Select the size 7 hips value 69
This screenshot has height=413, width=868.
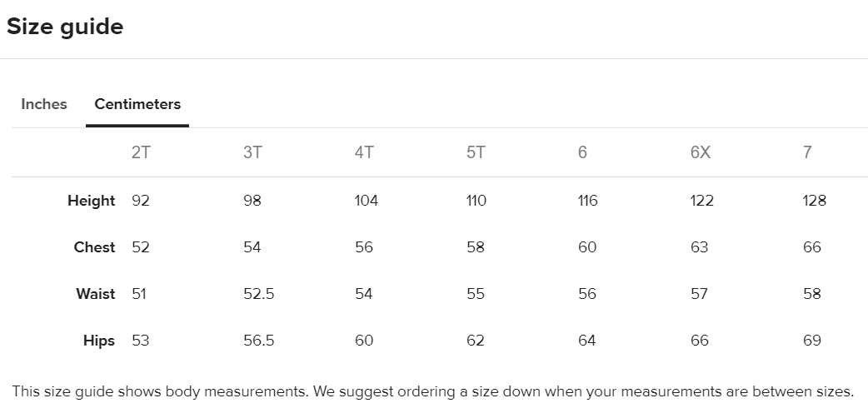[x=812, y=341]
